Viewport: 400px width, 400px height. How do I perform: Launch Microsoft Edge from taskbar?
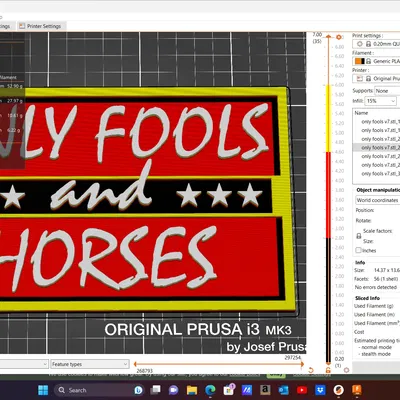(x=210, y=390)
